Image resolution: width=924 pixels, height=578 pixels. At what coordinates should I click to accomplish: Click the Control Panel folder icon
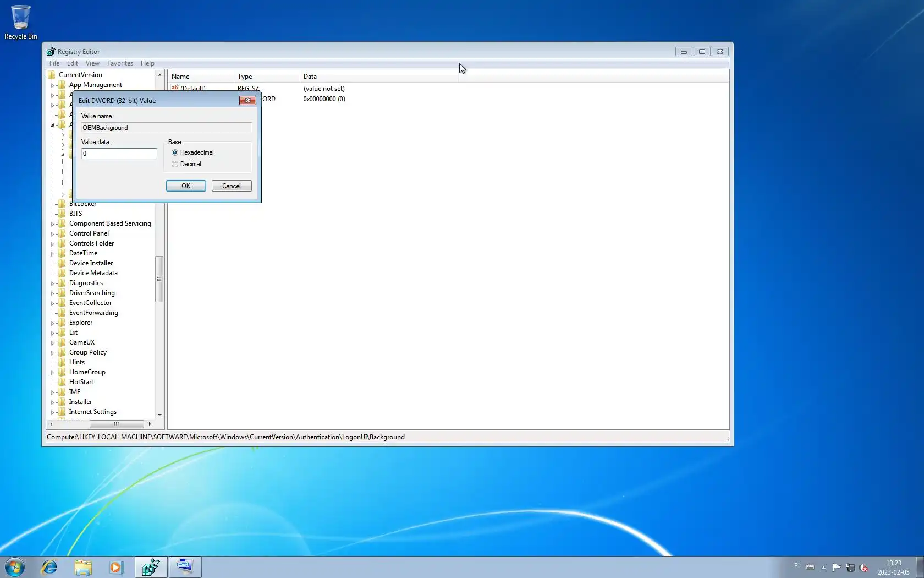62,233
